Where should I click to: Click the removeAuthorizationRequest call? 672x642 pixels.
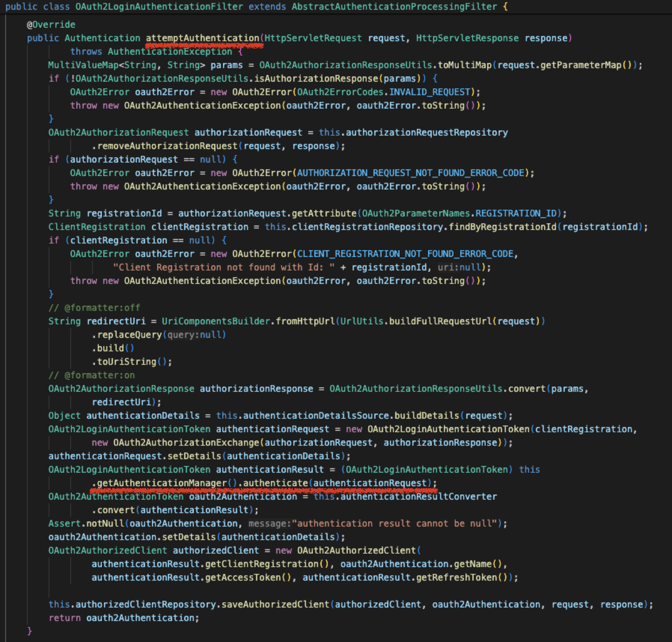[167, 146]
